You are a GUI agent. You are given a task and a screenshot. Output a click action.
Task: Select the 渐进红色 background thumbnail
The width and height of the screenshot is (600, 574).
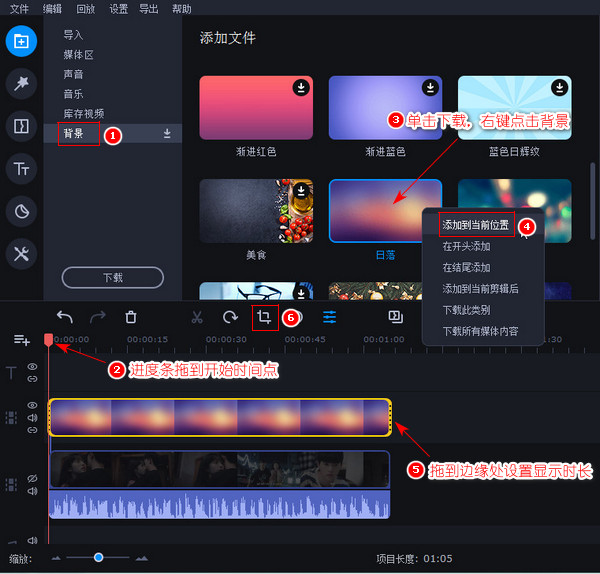[x=256, y=108]
